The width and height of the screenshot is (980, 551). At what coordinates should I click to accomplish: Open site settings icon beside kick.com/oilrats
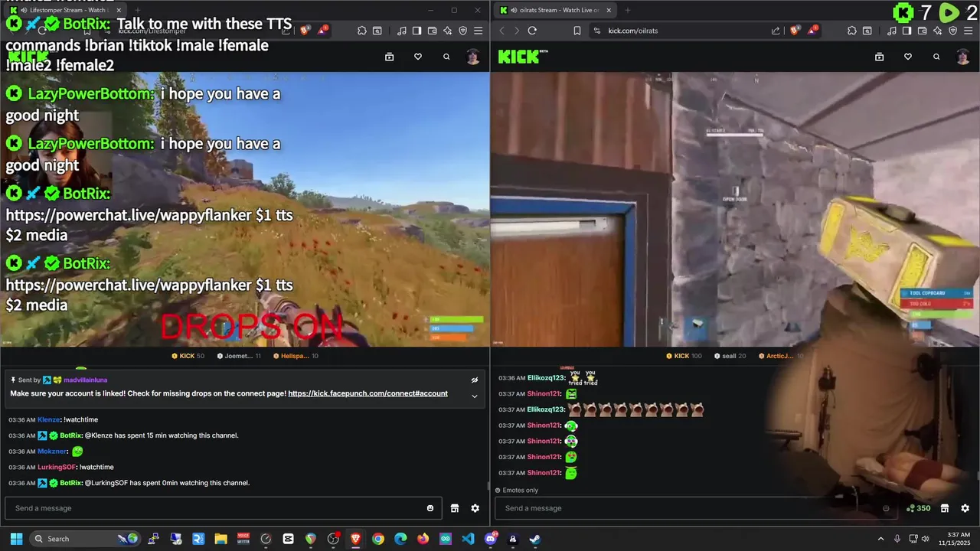[x=597, y=31]
